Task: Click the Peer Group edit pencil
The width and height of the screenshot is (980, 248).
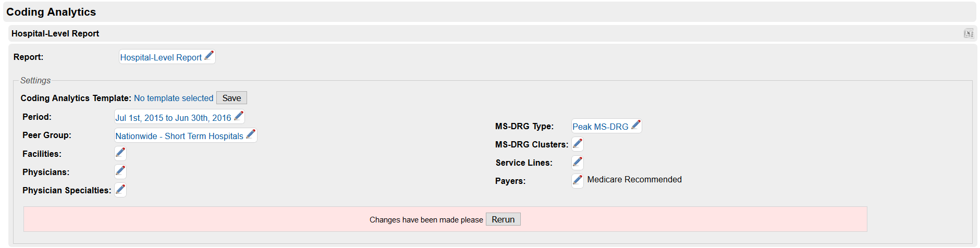Action: [x=251, y=134]
